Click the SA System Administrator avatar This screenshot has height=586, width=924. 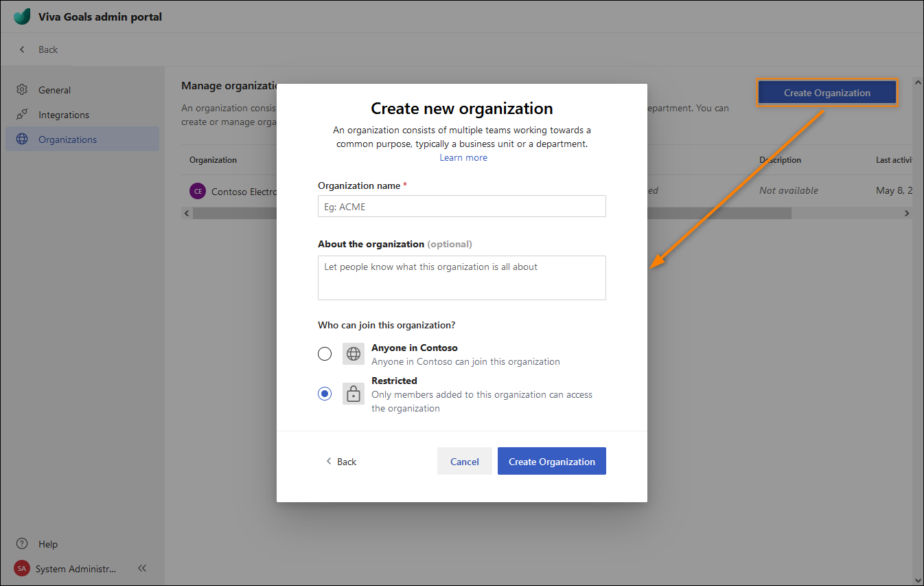pos(22,569)
